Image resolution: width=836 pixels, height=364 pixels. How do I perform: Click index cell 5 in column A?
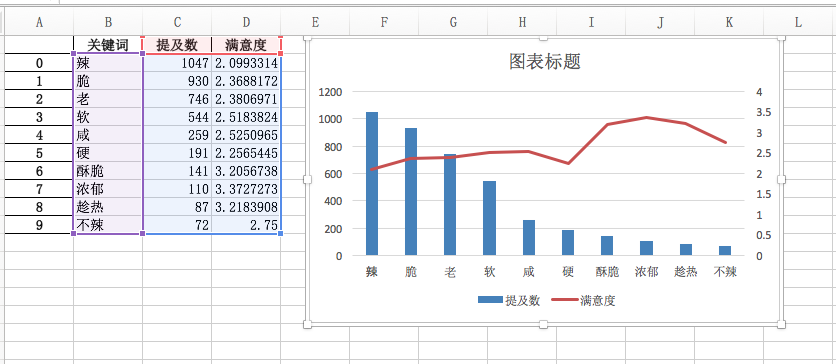[x=39, y=153]
